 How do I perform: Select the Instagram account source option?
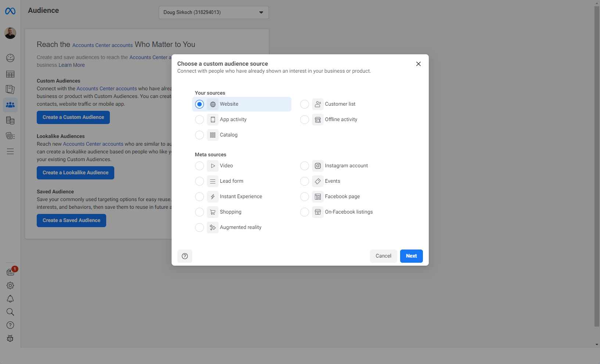pos(304,165)
